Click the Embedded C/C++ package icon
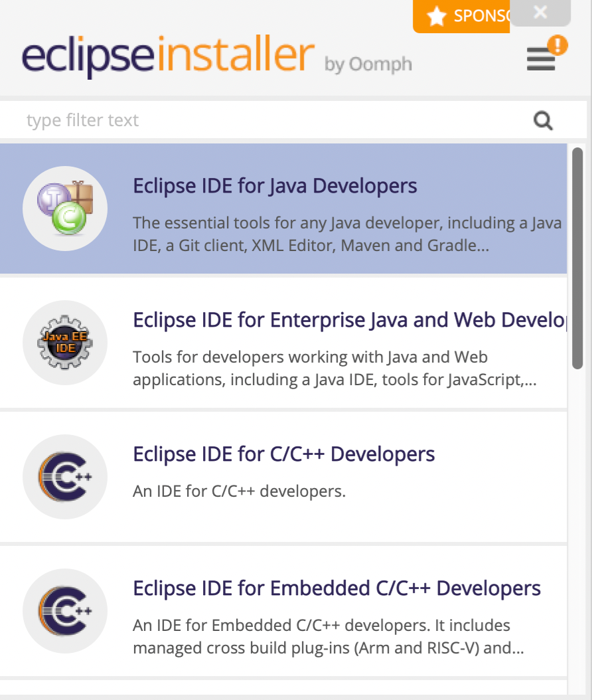The height and width of the screenshot is (700, 592). pos(65,611)
